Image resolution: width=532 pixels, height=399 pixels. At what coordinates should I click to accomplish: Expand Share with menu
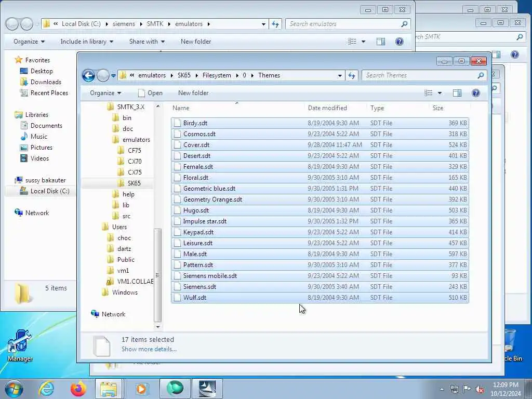pyautogui.click(x=147, y=42)
